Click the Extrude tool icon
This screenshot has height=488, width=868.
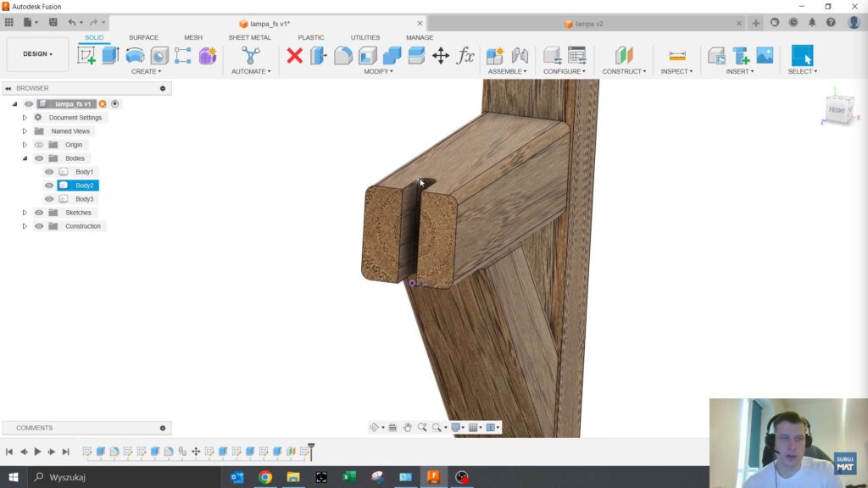110,56
